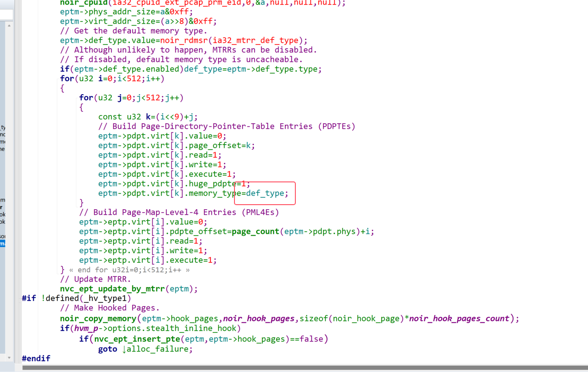Click the horizontal scrollbar below the code
This screenshot has height=372, width=588.
pos(304,367)
